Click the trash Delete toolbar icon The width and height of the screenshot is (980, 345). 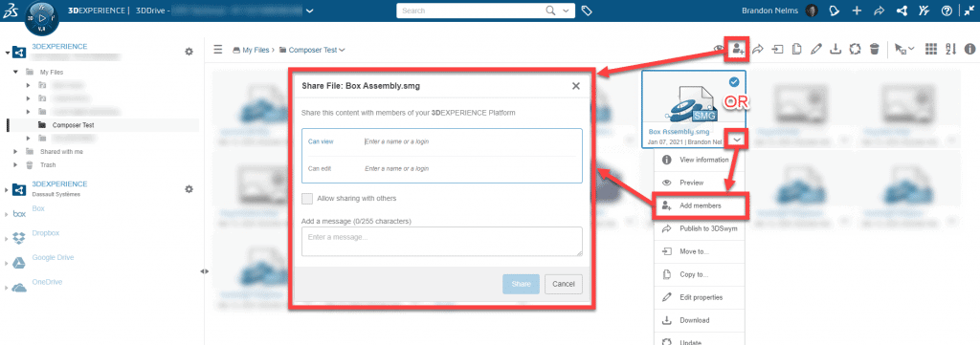point(875,50)
